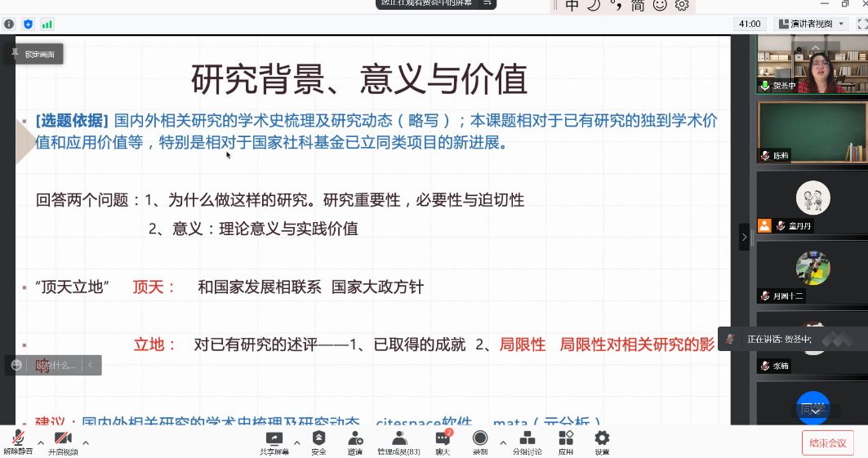Click the 共享屏幕 share screen icon

pyautogui.click(x=274, y=442)
